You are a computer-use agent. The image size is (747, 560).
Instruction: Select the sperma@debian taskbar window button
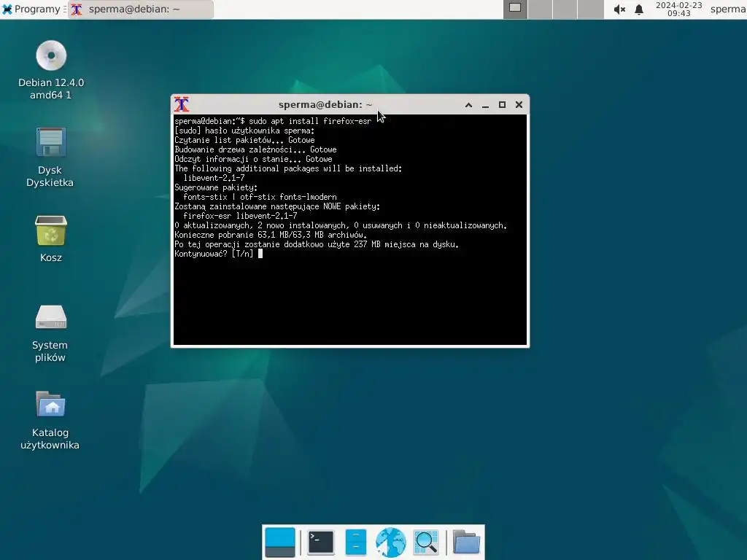(x=141, y=9)
